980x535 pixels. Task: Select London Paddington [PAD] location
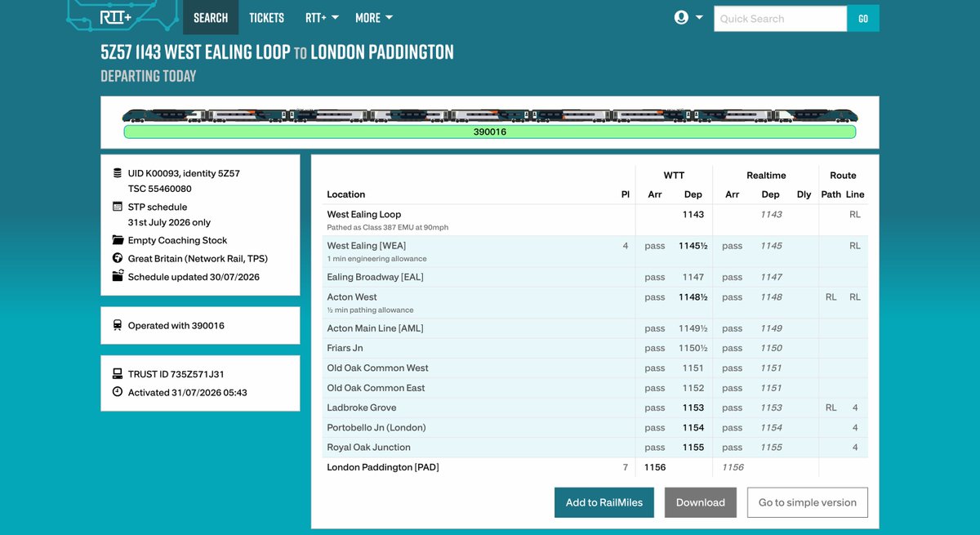[x=382, y=467]
